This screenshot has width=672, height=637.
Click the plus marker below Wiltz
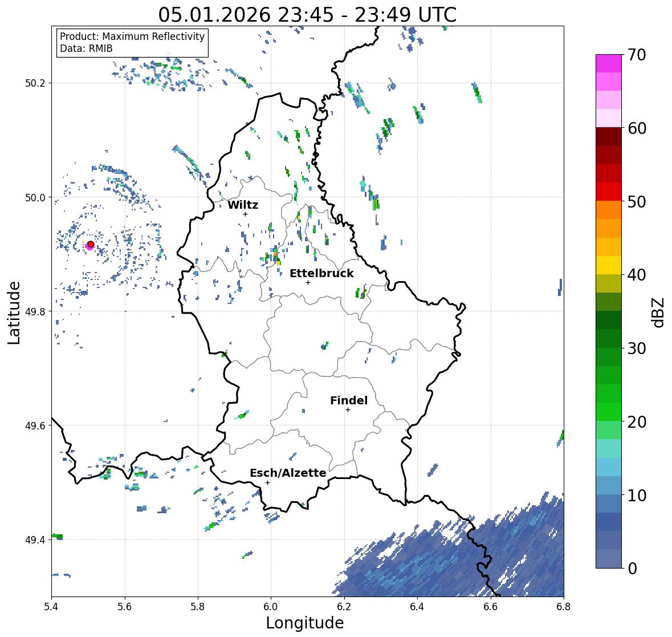click(245, 214)
